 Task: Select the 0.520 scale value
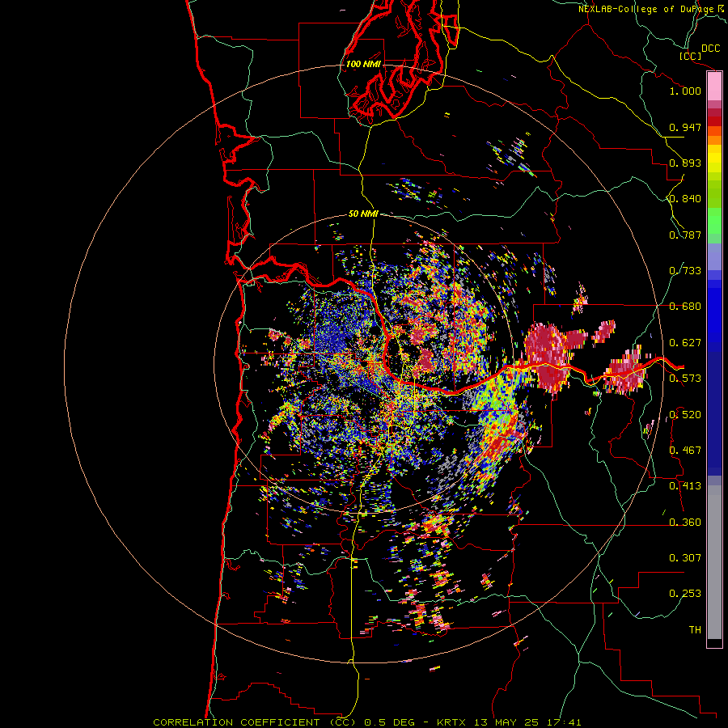(685, 415)
